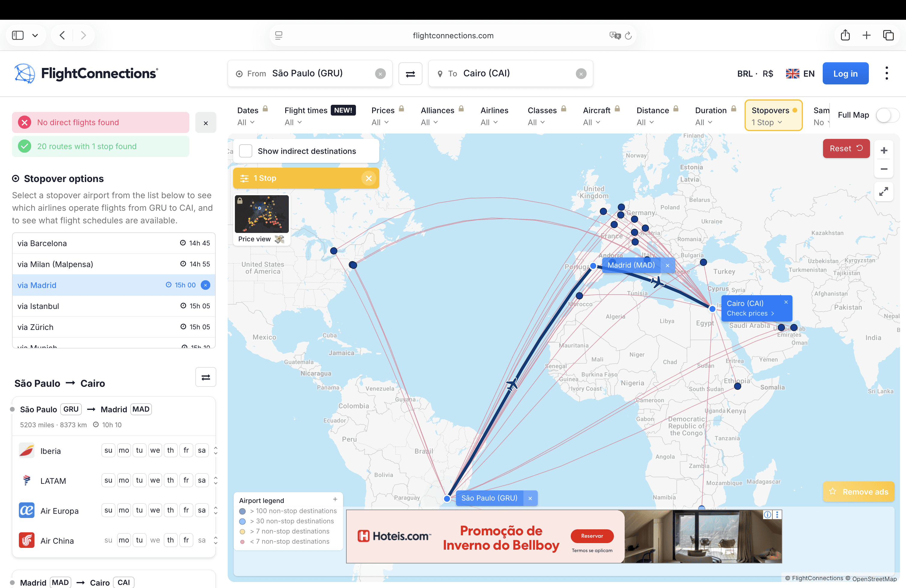The width and height of the screenshot is (906, 588).
Task: Expand sidebar options chevron in Safari
Action: (35, 35)
